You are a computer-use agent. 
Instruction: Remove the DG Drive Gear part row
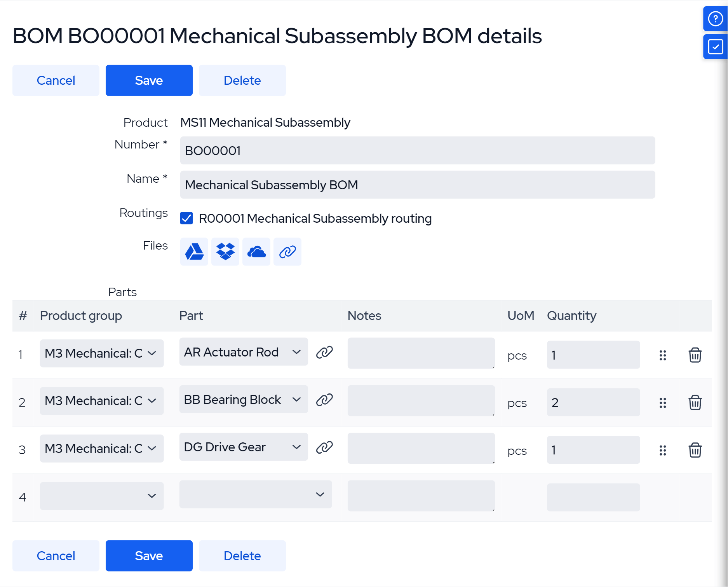click(x=695, y=450)
